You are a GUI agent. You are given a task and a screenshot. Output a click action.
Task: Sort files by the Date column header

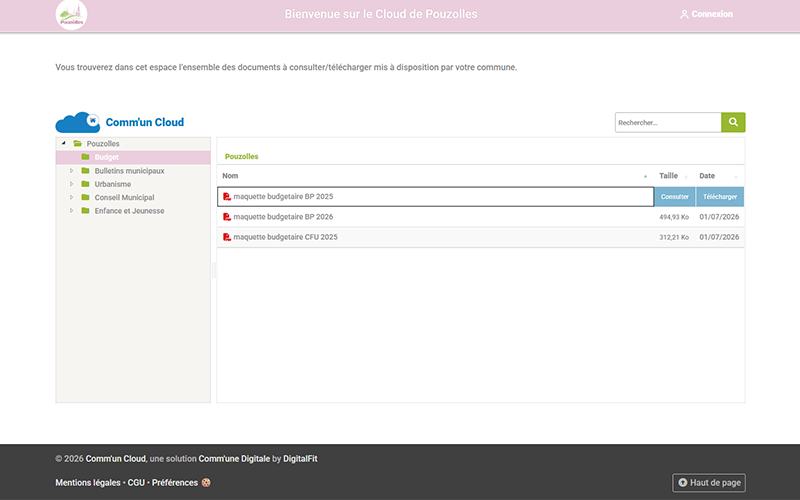[x=707, y=176]
